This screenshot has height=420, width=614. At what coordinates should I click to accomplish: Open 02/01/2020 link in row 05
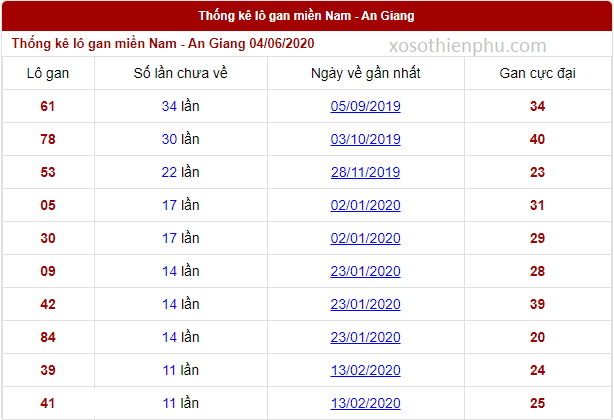coord(365,205)
